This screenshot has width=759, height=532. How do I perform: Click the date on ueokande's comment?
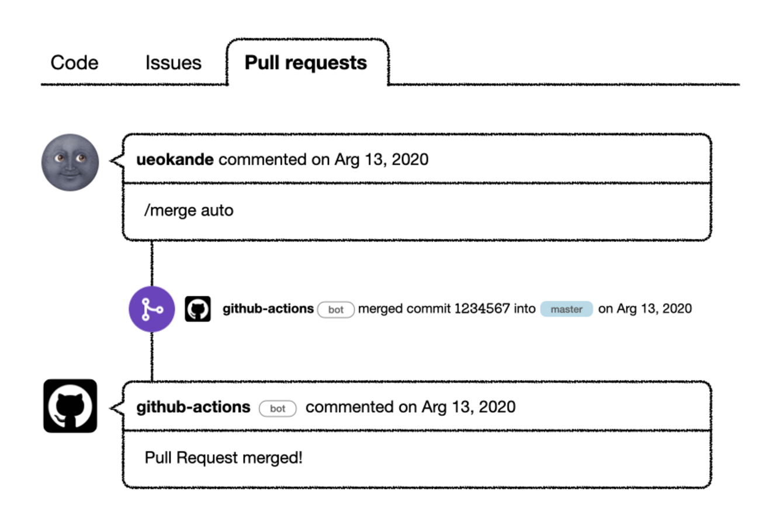[382, 159]
